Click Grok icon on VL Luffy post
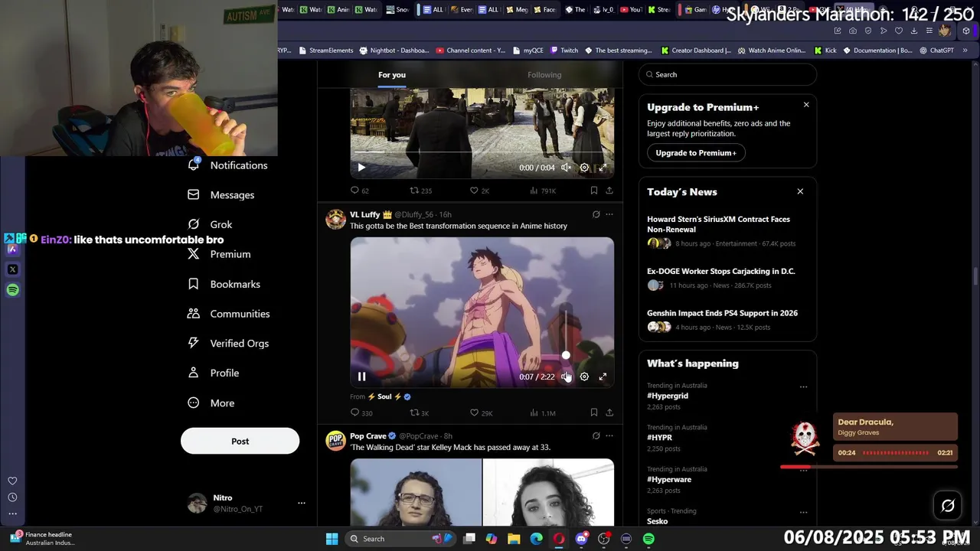Screen dimensions: 980x551 pos(596,214)
